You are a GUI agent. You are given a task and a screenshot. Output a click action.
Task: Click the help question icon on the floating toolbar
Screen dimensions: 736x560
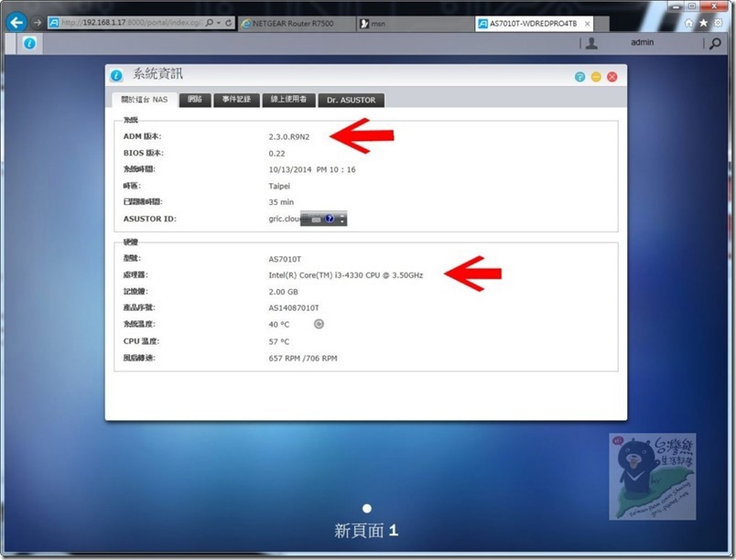330,219
